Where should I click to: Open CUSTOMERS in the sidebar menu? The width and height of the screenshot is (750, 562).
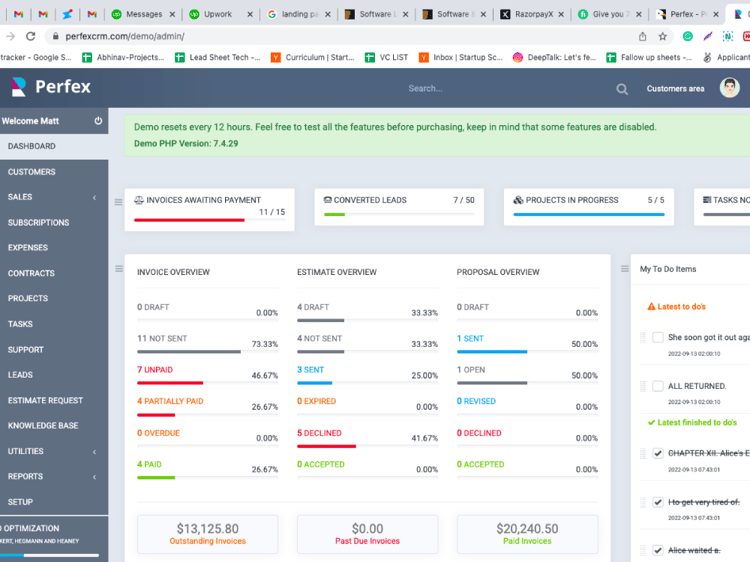click(54, 172)
